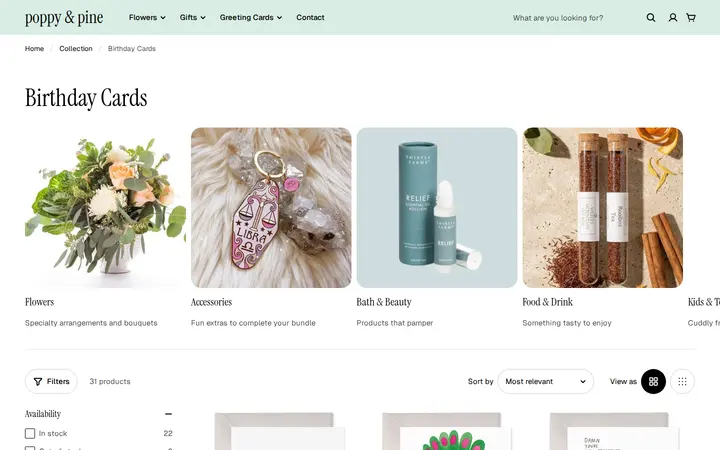720x450 pixels.
Task: Open the Accessories Libra keychain image
Action: click(x=271, y=208)
